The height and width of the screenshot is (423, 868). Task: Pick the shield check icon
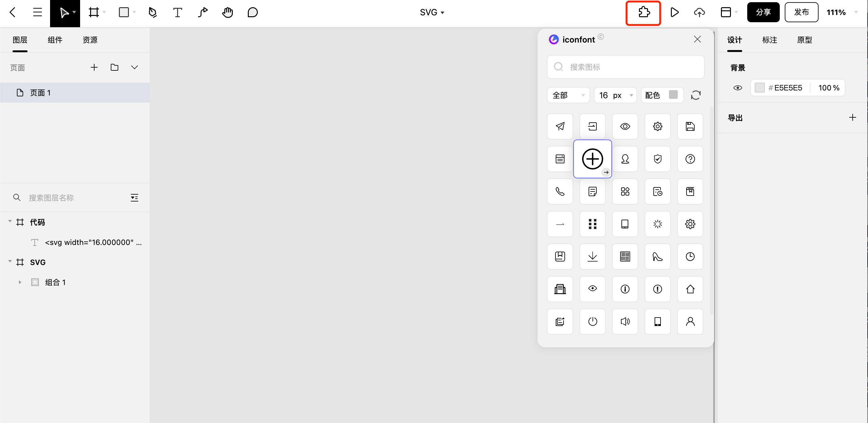(x=657, y=159)
